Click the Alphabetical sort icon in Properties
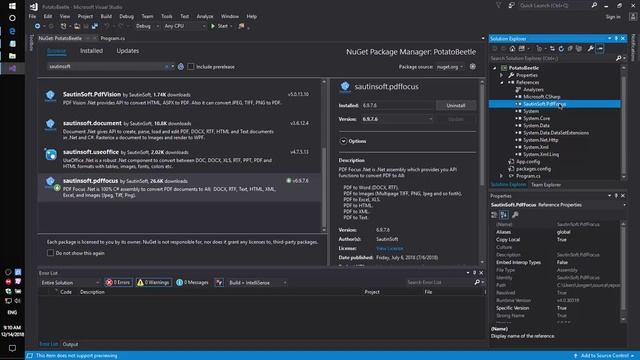This screenshot has height=360, width=640. point(504,215)
